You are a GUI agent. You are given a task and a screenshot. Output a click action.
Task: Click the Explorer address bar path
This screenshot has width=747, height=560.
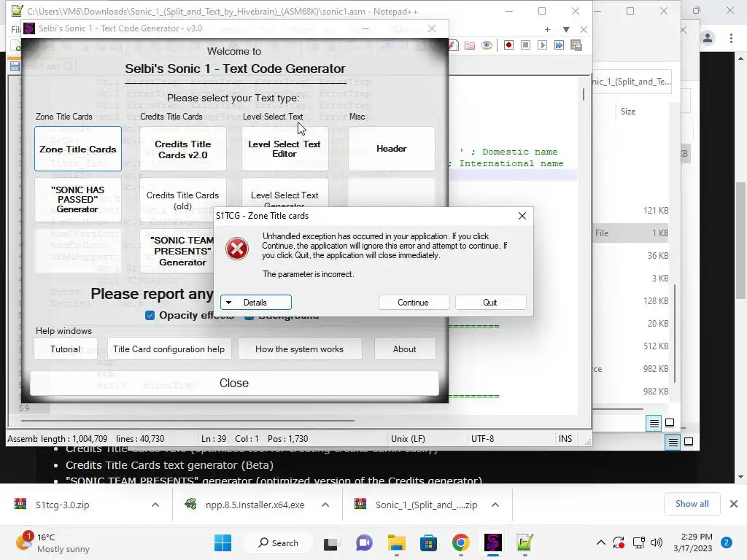coord(631,82)
